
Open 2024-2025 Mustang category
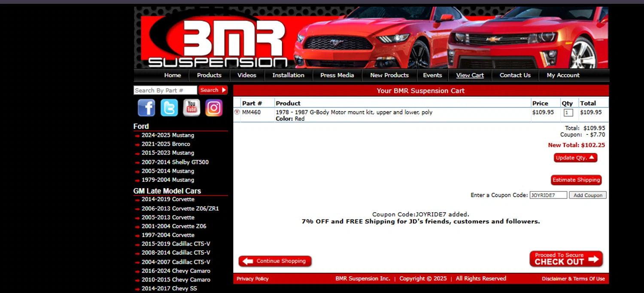(x=168, y=135)
